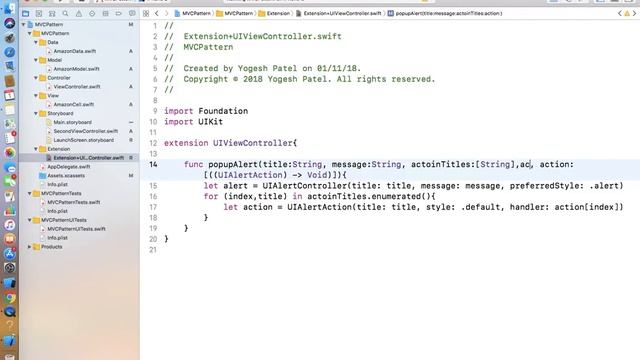
Task: Collapse the Controller folder
Action: click(36, 78)
